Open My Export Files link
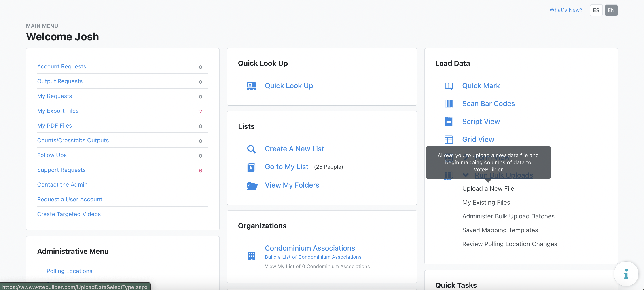Screen dimensions: 644x290 click(x=58, y=111)
